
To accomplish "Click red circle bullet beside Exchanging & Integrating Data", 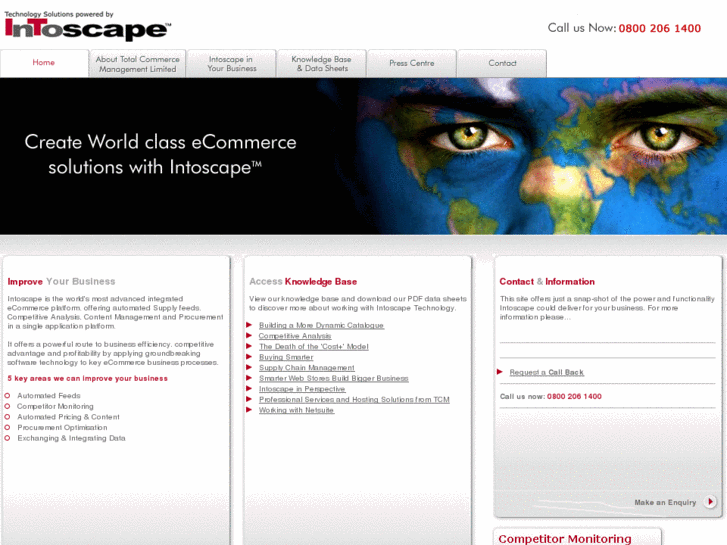I will [7, 438].
